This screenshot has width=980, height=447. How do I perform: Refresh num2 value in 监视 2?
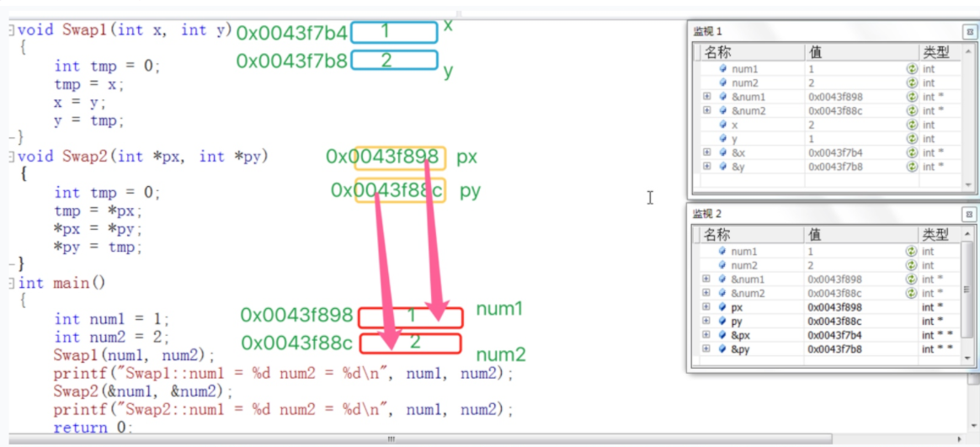[x=912, y=265]
